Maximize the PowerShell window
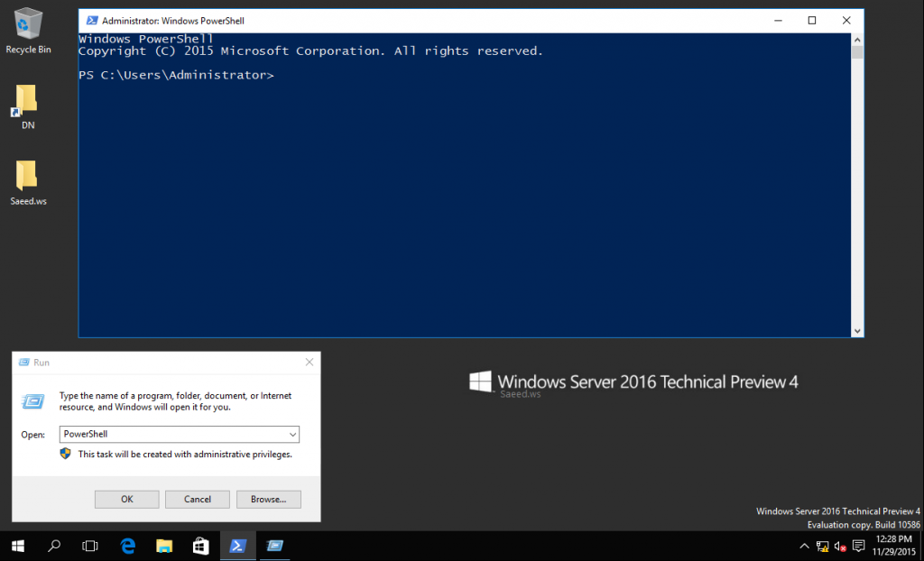The width and height of the screenshot is (924, 561). 812,21
